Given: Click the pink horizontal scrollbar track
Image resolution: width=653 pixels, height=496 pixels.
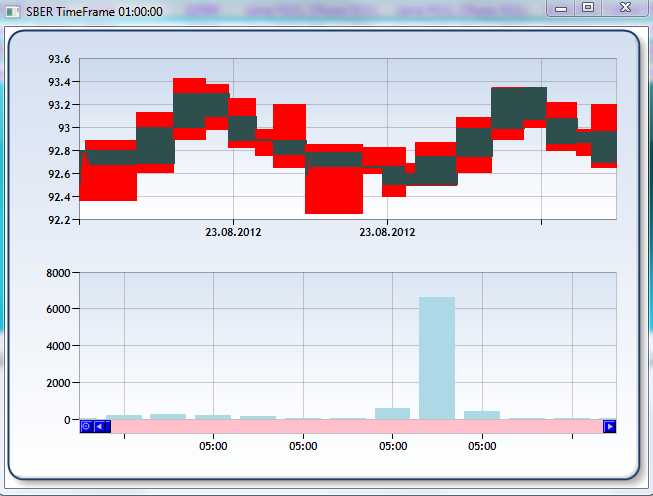Looking at the screenshot, I should coord(357,426).
